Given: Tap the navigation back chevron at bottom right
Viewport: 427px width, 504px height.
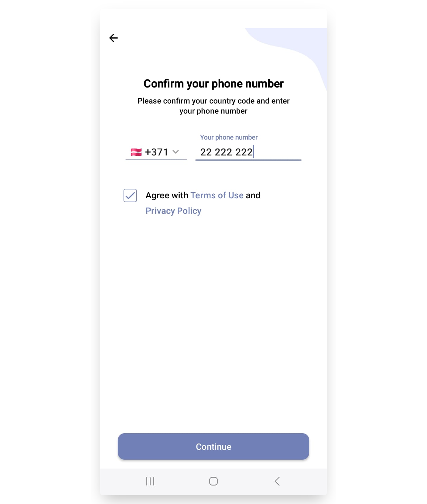Looking at the screenshot, I should coord(277,481).
